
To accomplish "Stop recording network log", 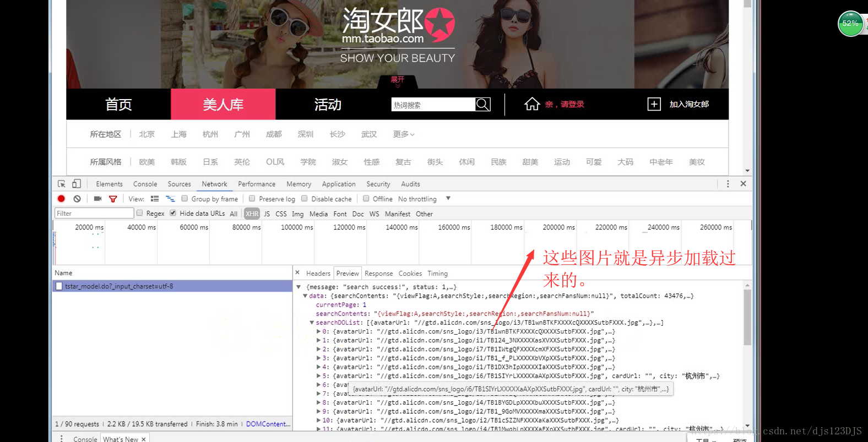I will (61, 199).
